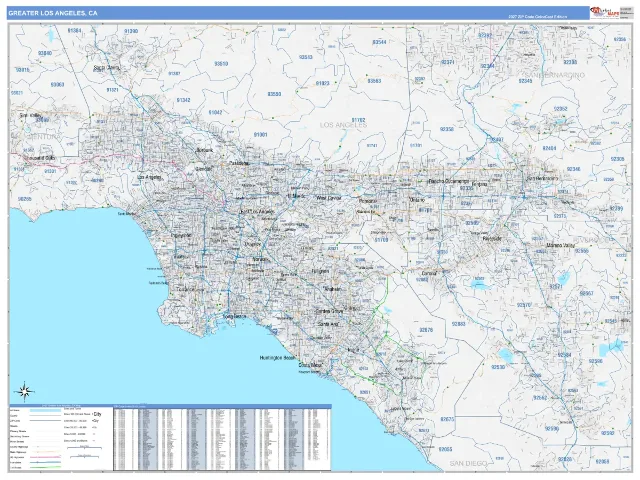Click ZIP code 92562
Screen dimensions: 640x480
point(540,398)
